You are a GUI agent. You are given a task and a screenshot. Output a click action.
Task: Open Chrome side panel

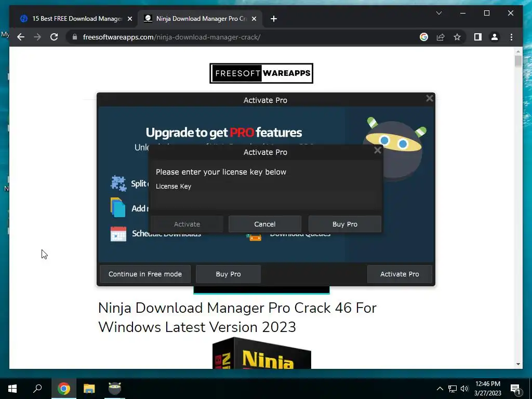pos(478,37)
